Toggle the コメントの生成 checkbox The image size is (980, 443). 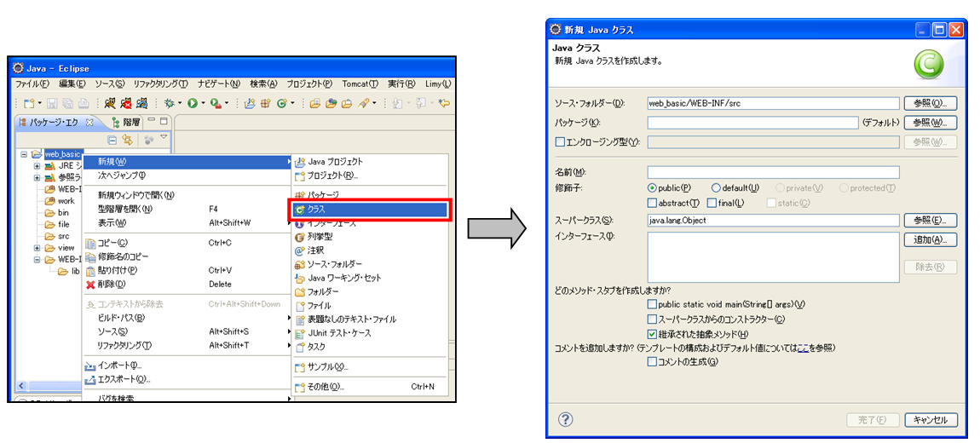tap(653, 362)
